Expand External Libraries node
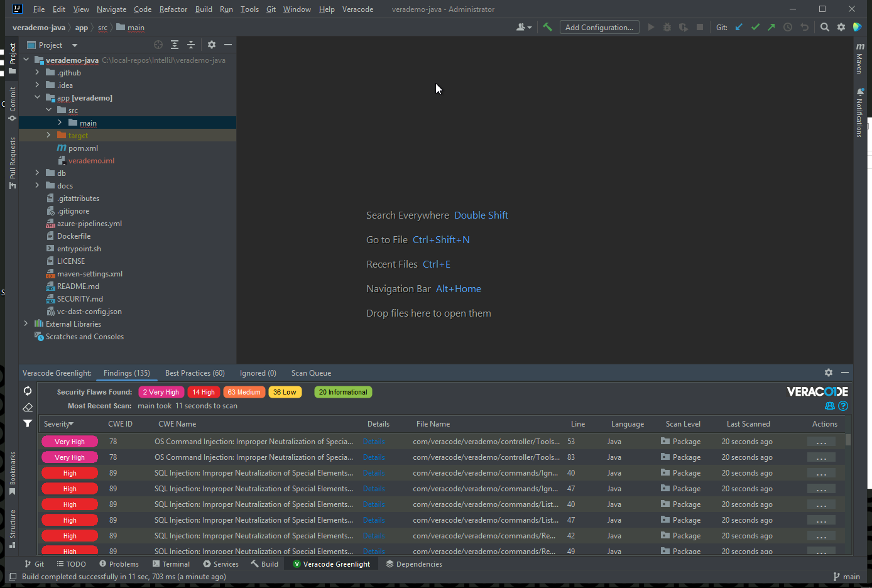This screenshot has height=588, width=872. click(26, 324)
